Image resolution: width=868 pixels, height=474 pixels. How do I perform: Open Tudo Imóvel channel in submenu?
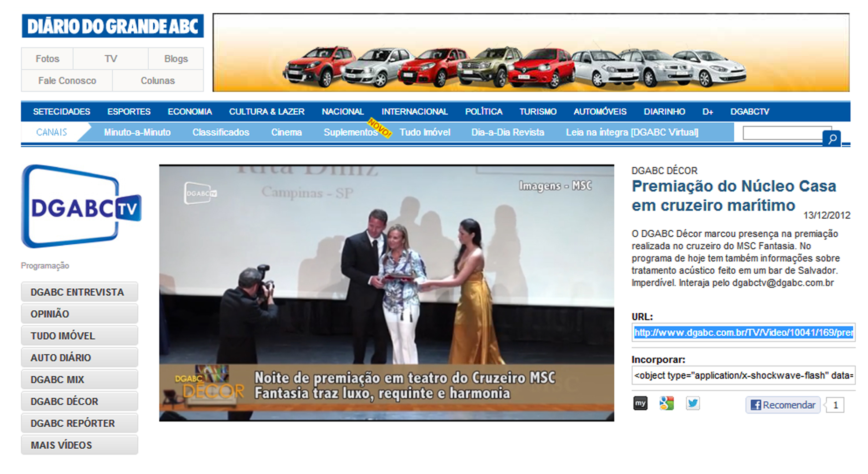tap(425, 132)
